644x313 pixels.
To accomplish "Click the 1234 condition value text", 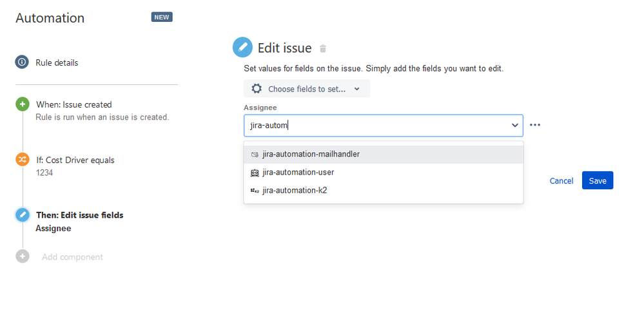I will pyautogui.click(x=44, y=173).
